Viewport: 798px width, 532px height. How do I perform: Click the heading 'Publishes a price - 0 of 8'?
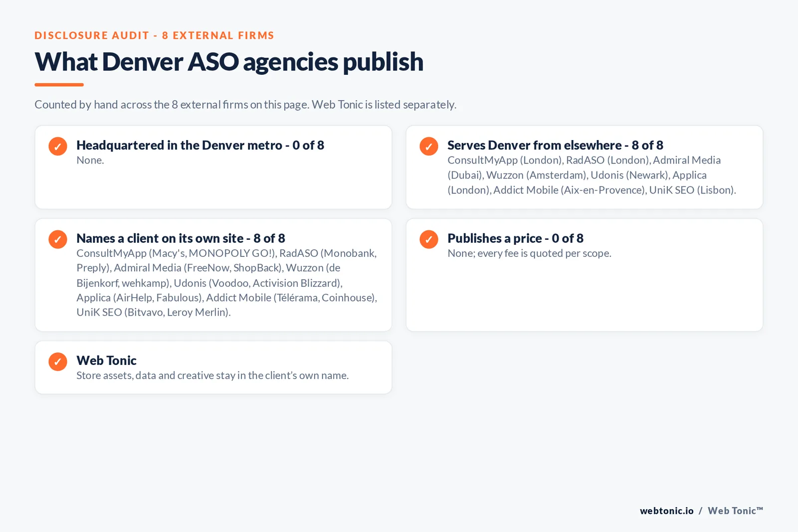(x=515, y=238)
